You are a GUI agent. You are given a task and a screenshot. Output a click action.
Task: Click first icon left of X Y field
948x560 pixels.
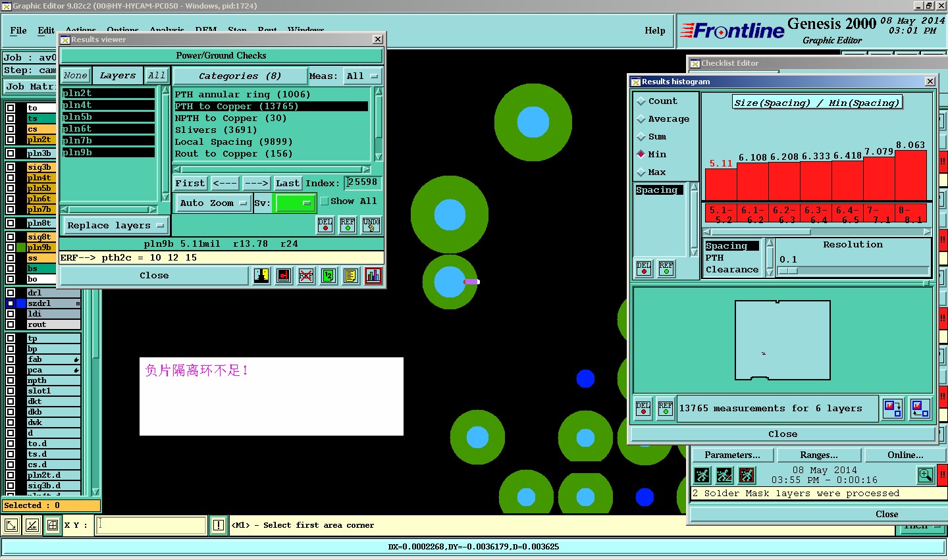(11, 525)
